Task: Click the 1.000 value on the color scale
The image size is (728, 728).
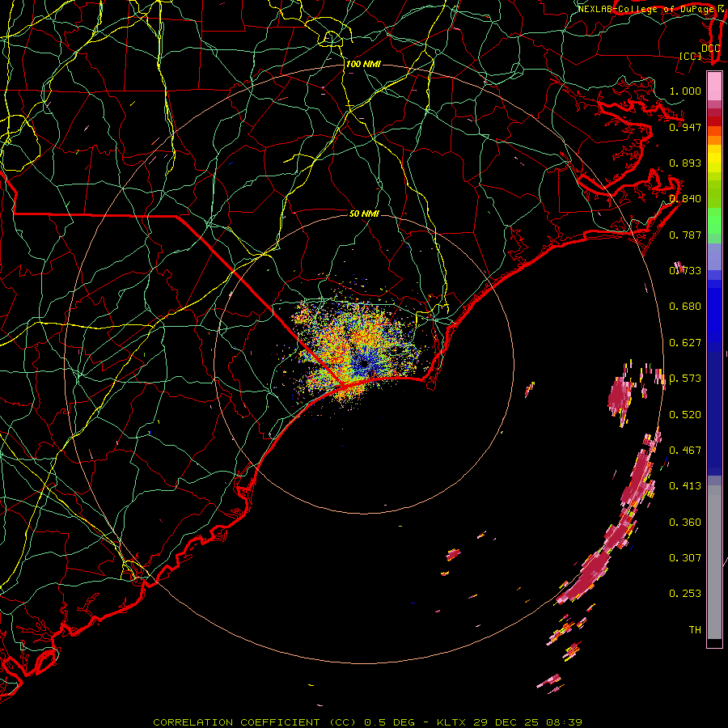Action: (x=685, y=91)
